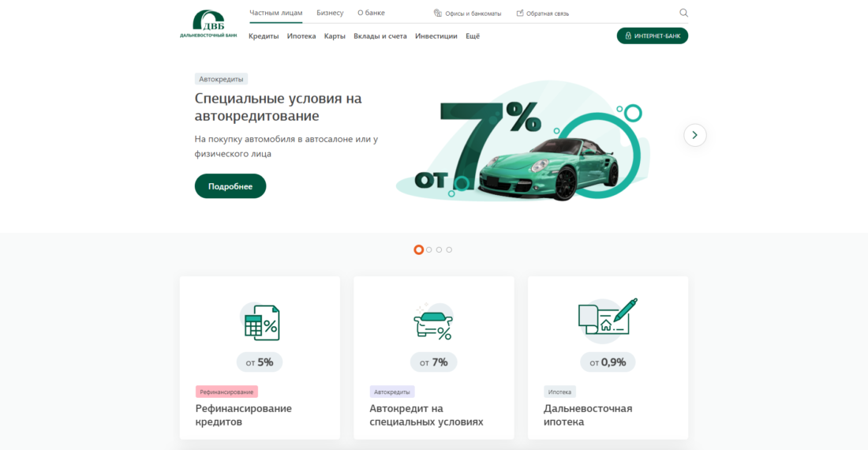The height and width of the screenshot is (450, 868).
Task: Open the Кредиты menu
Action: coord(264,36)
